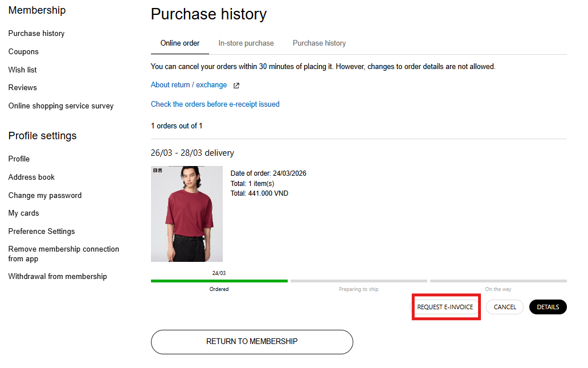Select Change my password option
Screen dimensions: 588x368
(x=45, y=196)
